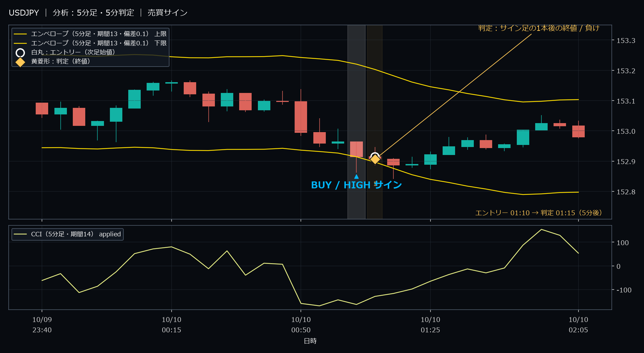This screenshot has height=353, width=644.
Task: Click the blue BUY signal arrow marker
Action: [x=356, y=176]
